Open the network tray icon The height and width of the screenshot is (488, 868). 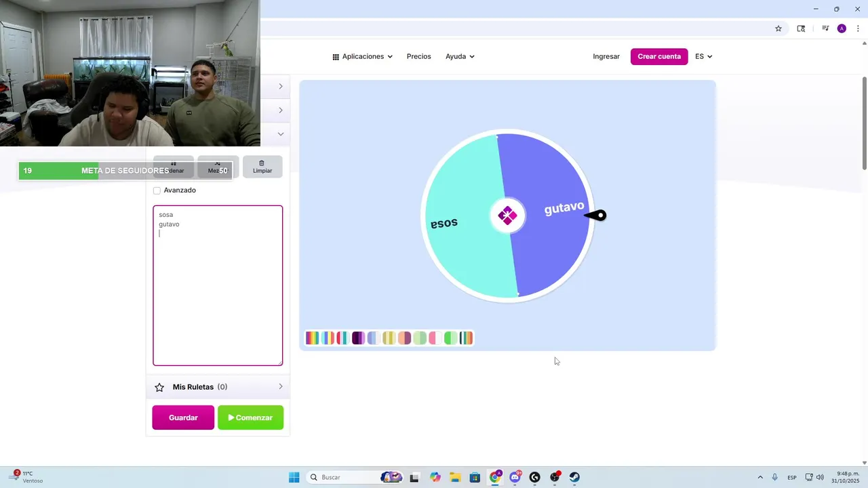pos(809,477)
